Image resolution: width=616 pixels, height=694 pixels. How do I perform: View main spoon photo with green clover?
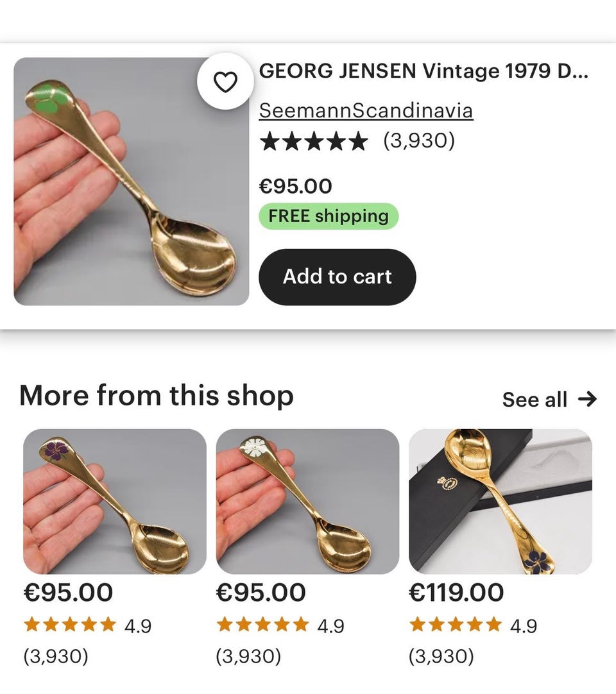click(131, 181)
